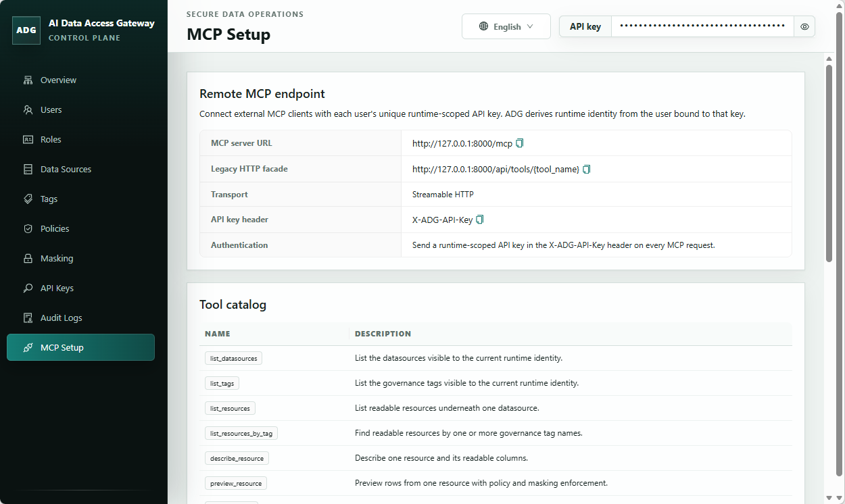Click 'Find readable resources by' description
The image size is (845, 504).
[468, 433]
